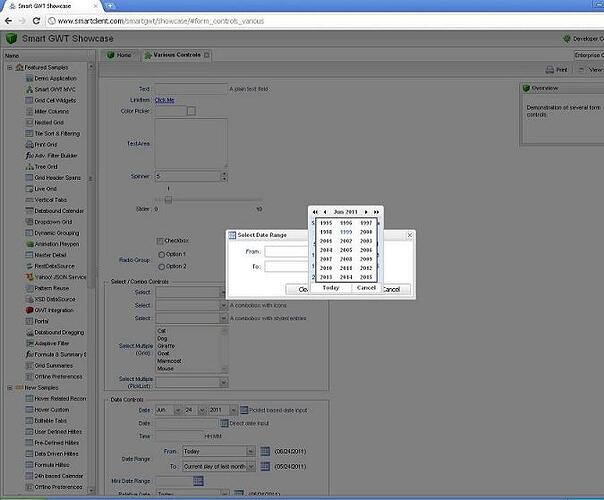Image resolution: width=604 pixels, height=500 pixels.
Task: Close the Various Controls tab
Action: click(207, 55)
